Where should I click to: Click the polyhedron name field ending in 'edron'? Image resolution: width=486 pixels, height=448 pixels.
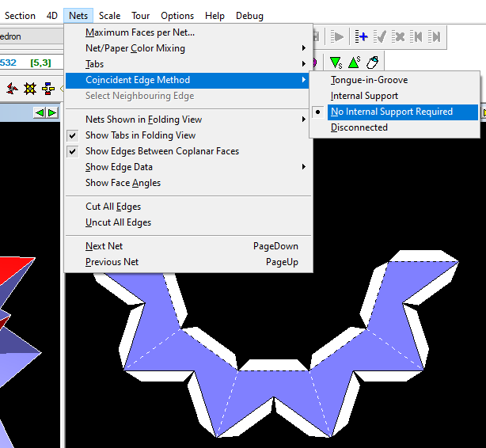[x=31, y=36]
